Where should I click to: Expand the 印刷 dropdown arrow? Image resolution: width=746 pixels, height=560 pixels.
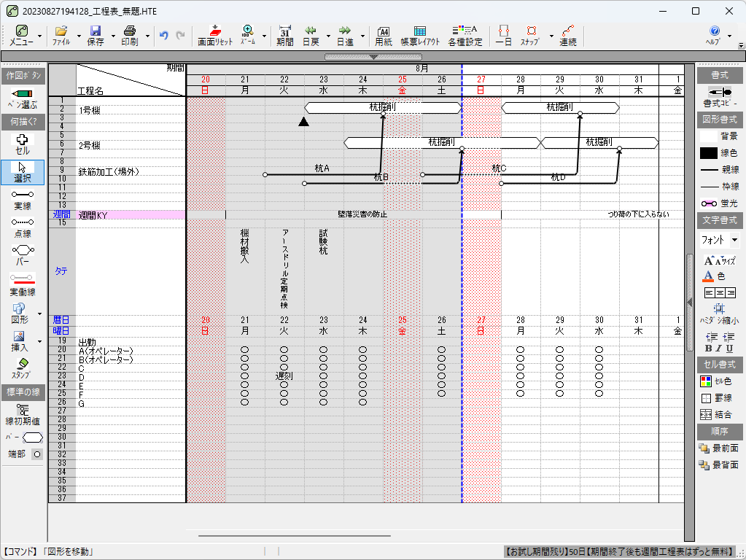(x=147, y=36)
